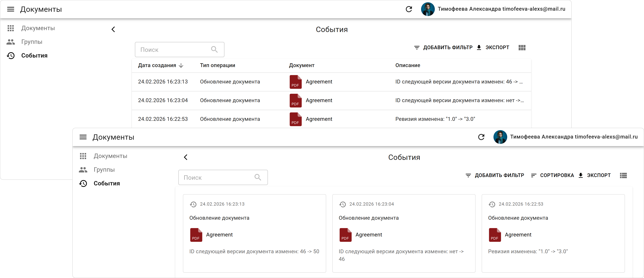The height and width of the screenshot is (278, 644).
Task: Click search magnifier icon in bottom window
Action: coord(258,178)
